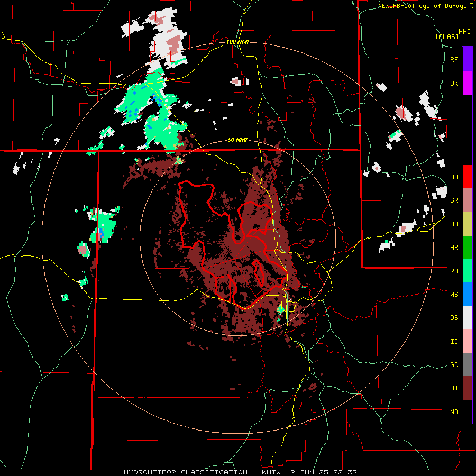The image size is (476, 476).
Task: Click the RF legend label
Action: [x=454, y=60]
